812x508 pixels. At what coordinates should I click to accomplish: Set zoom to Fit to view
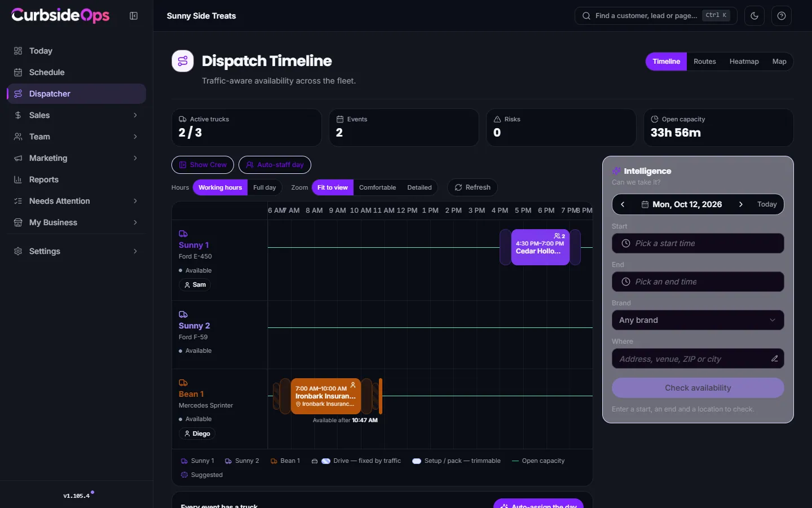(x=333, y=187)
